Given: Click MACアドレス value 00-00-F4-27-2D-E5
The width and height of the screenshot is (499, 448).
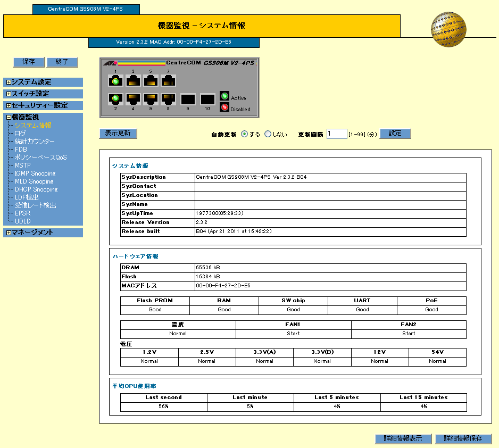Looking at the screenshot, I should tap(223, 286).
